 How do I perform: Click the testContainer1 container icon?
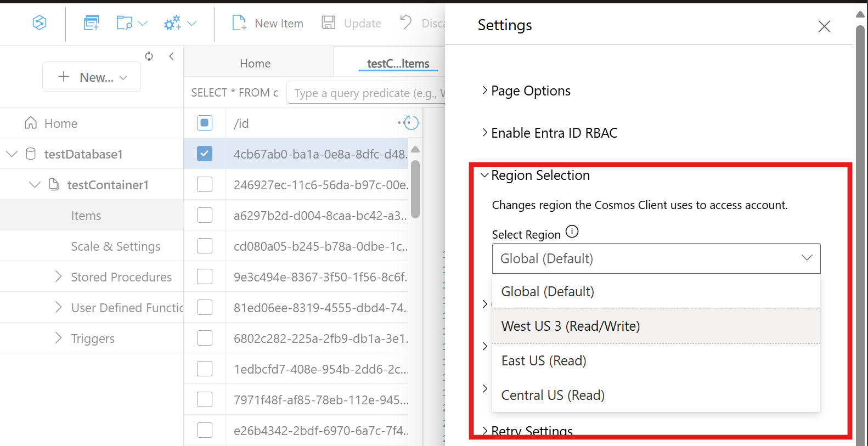[54, 184]
